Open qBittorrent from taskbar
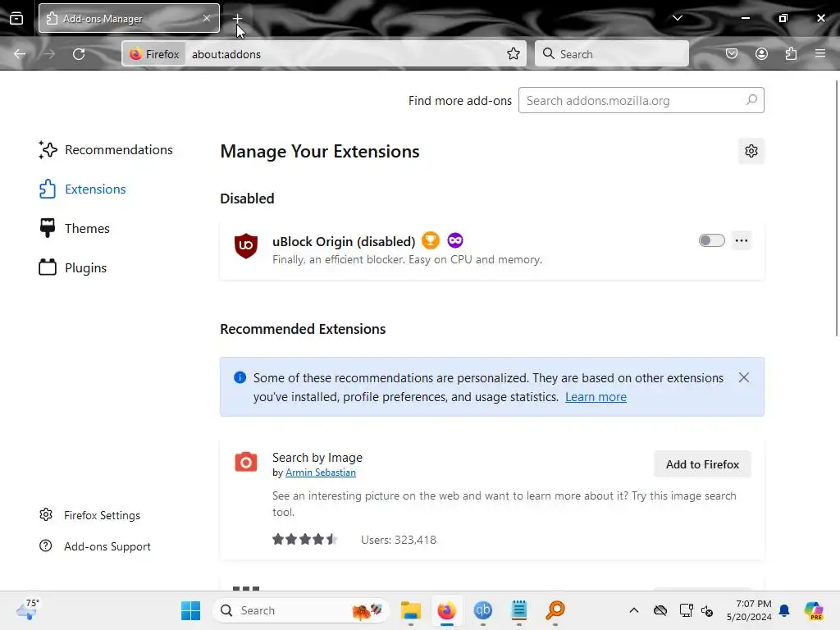This screenshot has height=630, width=840. click(x=482, y=610)
